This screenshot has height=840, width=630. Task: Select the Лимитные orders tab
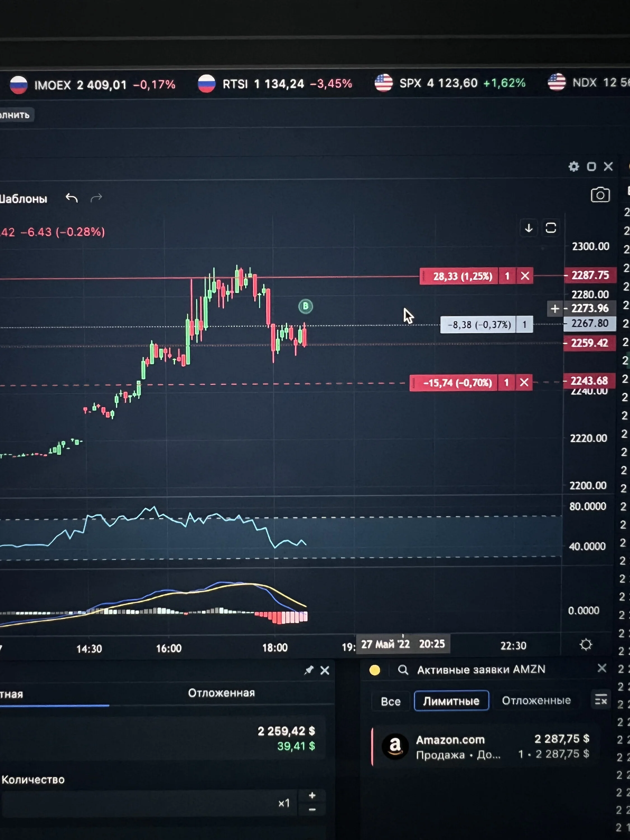pyautogui.click(x=451, y=701)
